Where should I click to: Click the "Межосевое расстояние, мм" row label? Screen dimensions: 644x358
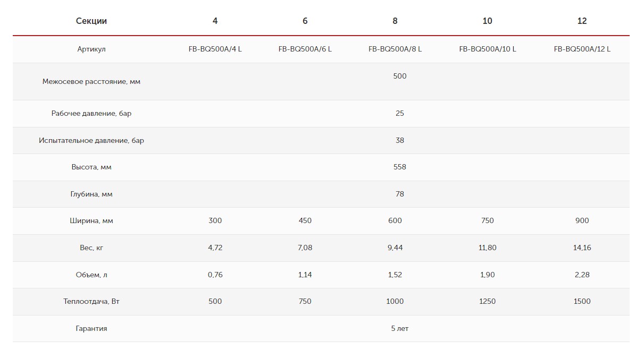[91, 82]
